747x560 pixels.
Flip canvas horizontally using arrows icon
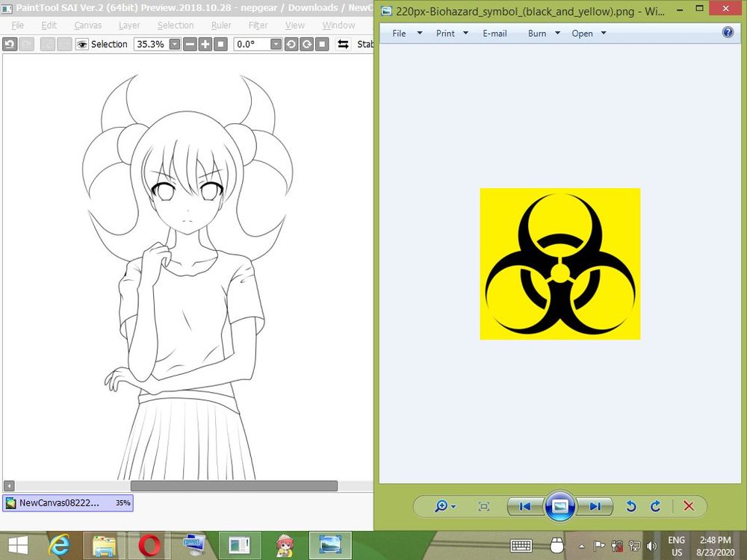[343, 44]
